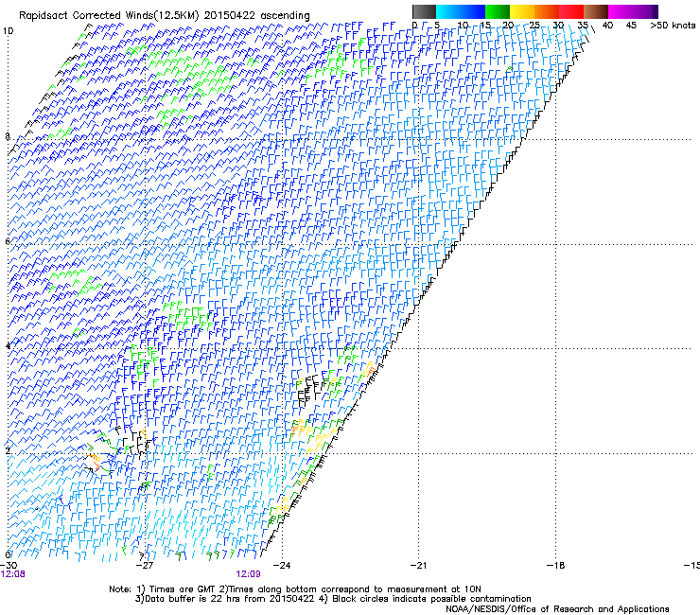
Task: Select the red 30-35 knots legend segment
Action: tap(571, 11)
